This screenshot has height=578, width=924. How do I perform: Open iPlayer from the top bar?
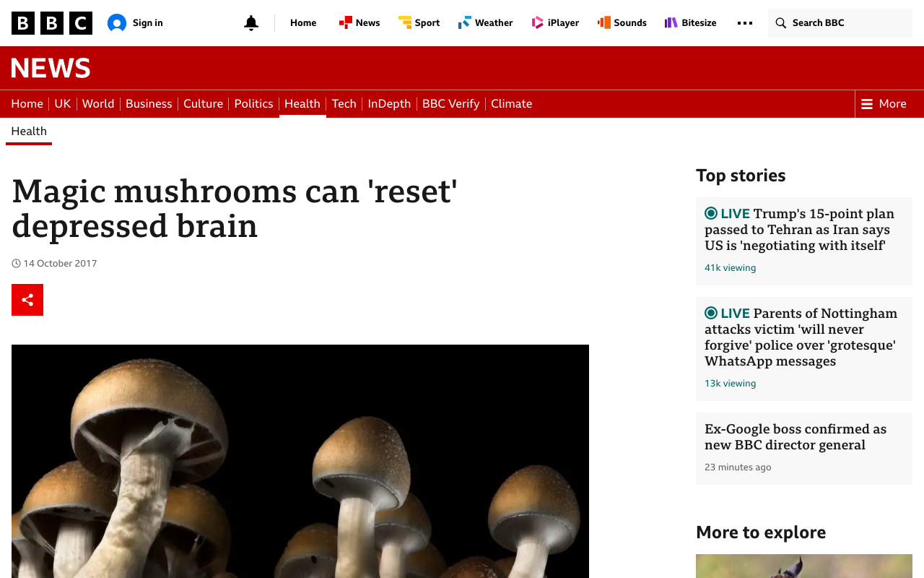coord(555,23)
